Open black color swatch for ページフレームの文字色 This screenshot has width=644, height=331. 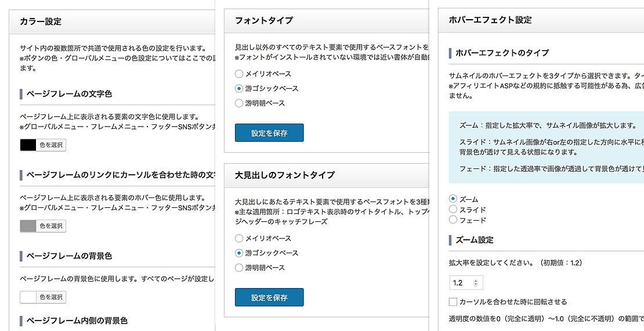28,145
